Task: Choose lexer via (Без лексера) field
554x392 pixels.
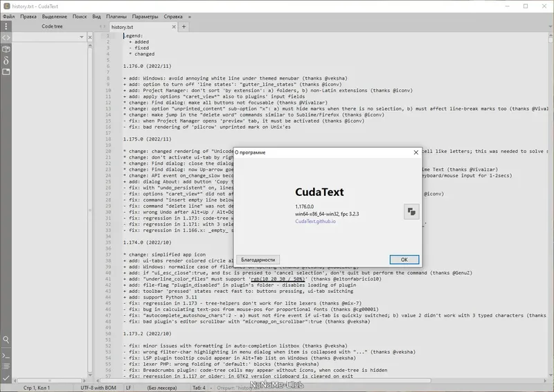Action: 162,388
